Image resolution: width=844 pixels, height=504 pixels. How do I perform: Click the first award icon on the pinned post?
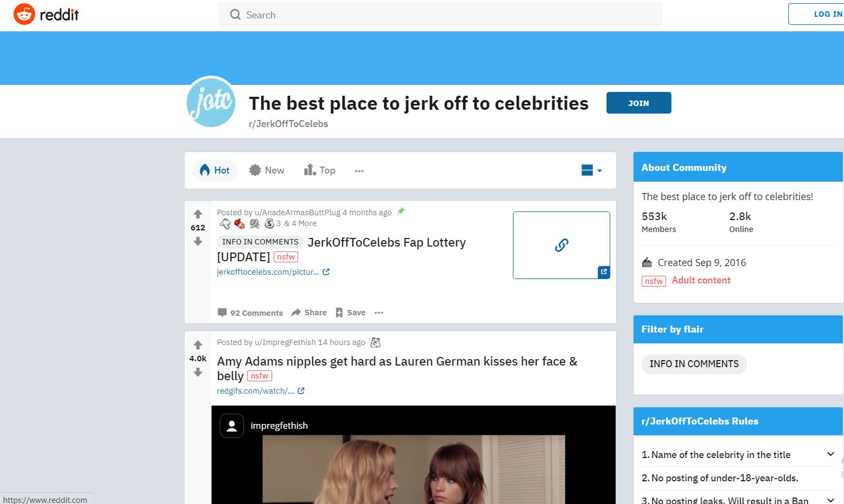tap(225, 224)
